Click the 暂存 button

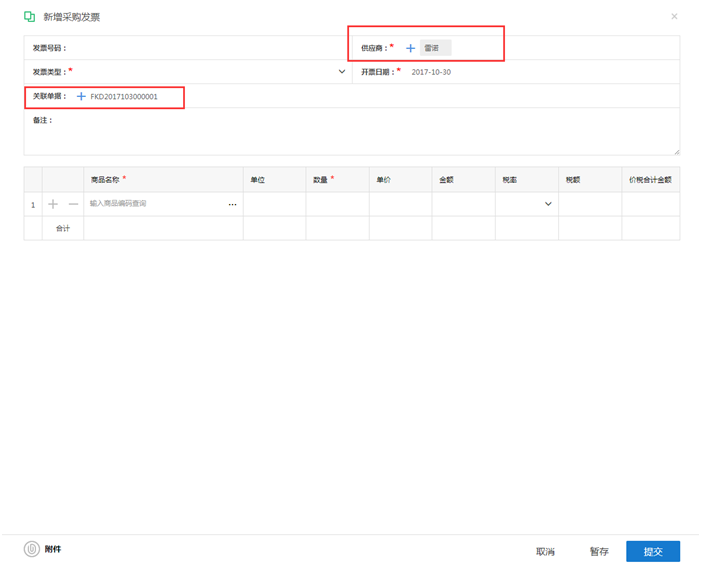pyautogui.click(x=599, y=551)
